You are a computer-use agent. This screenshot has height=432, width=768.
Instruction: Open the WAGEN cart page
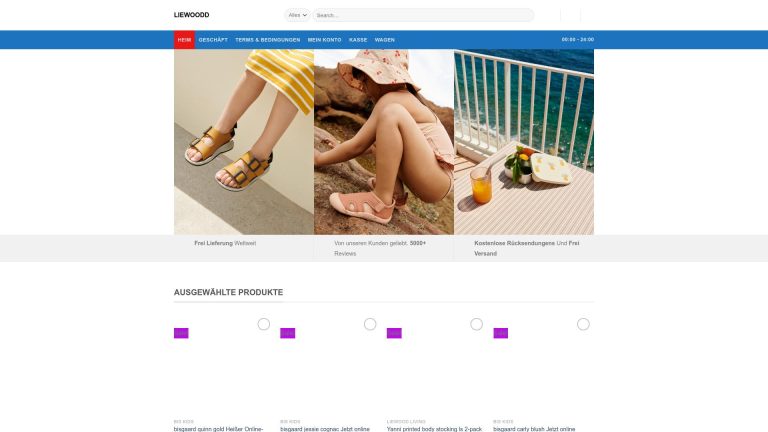click(x=384, y=40)
